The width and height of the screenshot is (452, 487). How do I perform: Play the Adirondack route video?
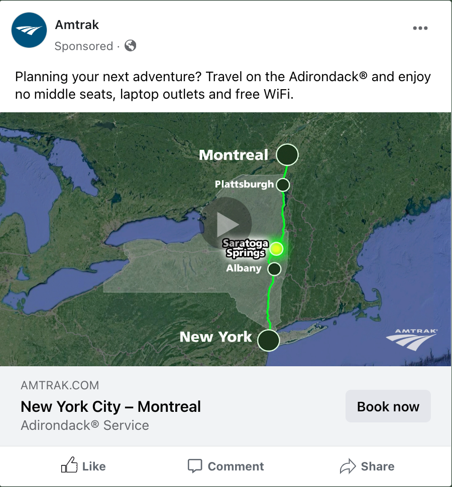point(227,224)
